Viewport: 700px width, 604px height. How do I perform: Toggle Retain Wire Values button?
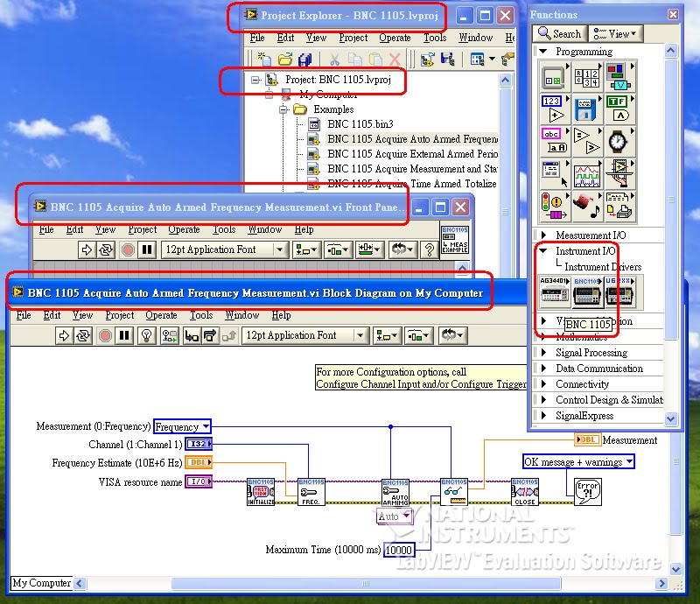[169, 335]
